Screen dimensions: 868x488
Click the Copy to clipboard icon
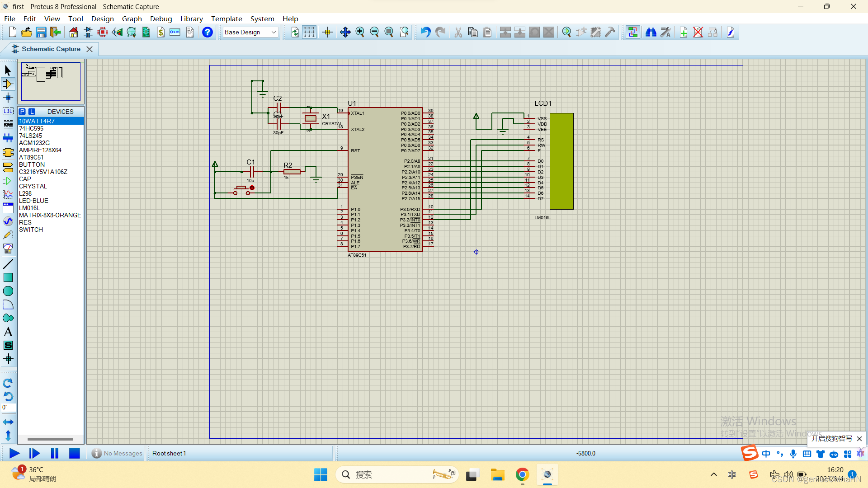[x=473, y=32]
